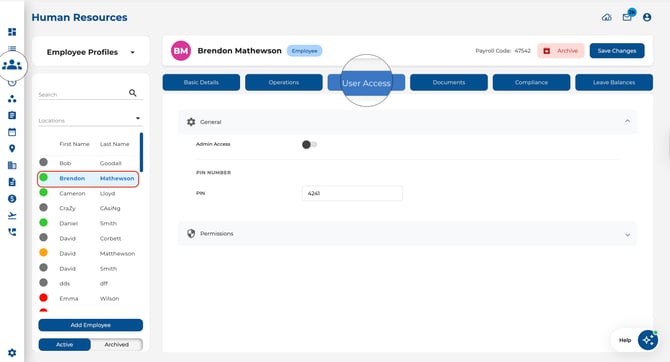
Task: Select employee Daniel Smith
Action: [88, 223]
